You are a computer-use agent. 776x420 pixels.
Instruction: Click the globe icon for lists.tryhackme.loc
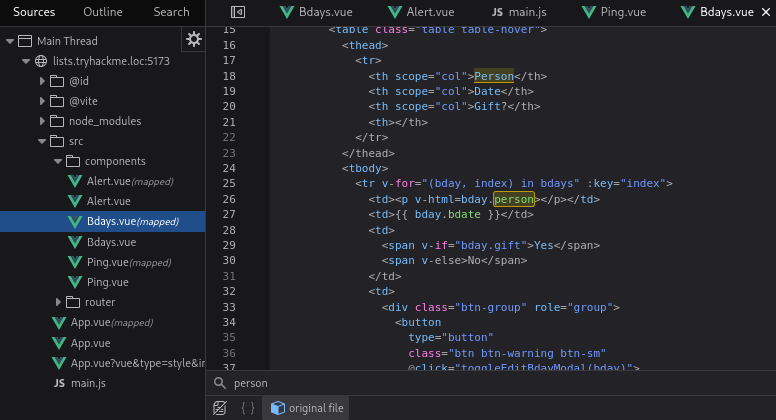[x=41, y=61]
